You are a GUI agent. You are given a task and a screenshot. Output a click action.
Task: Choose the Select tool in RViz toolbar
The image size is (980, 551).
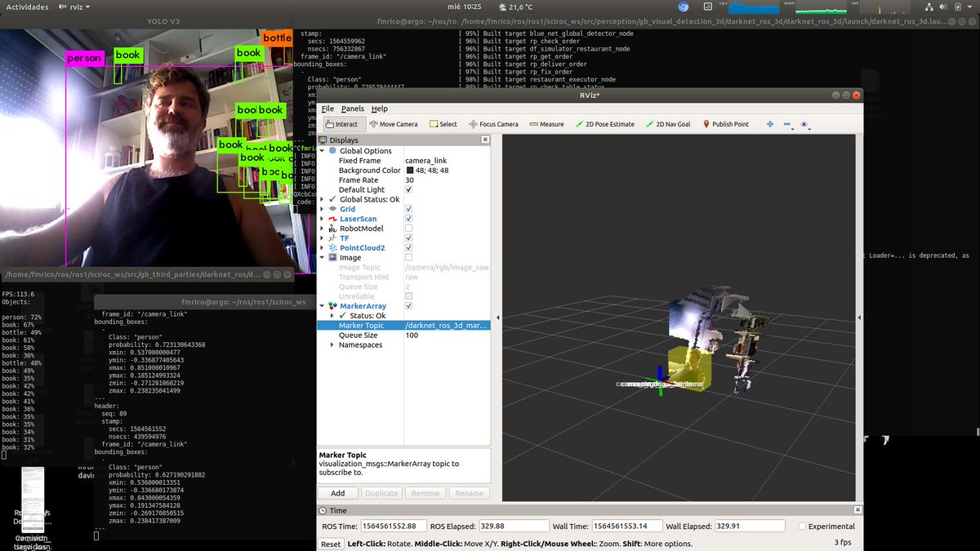point(443,124)
